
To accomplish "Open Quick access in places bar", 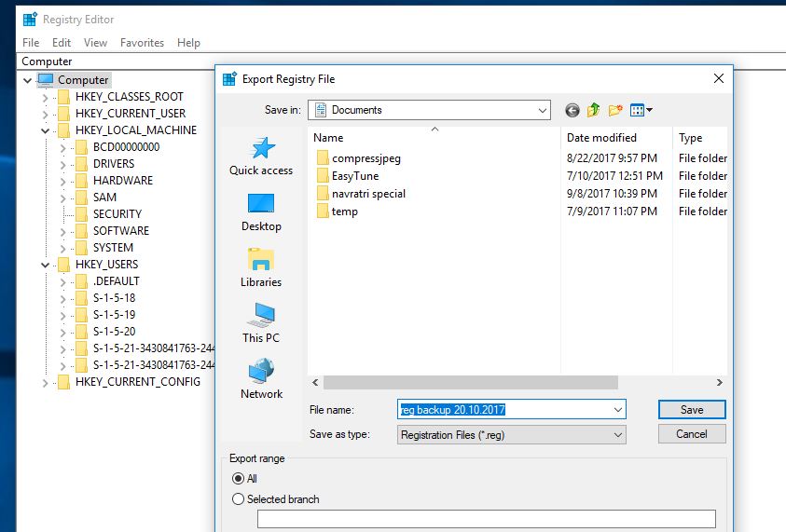I will pos(261,157).
